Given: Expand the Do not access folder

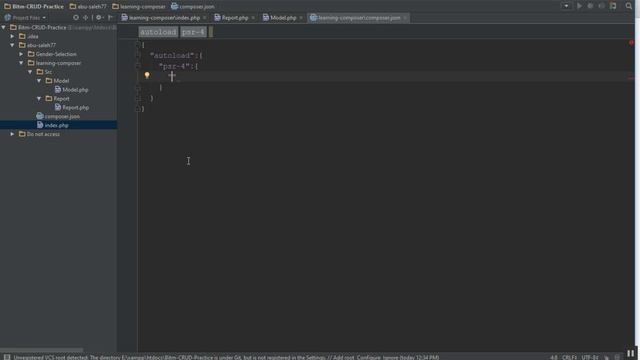Looking at the screenshot, I should tap(12, 134).
